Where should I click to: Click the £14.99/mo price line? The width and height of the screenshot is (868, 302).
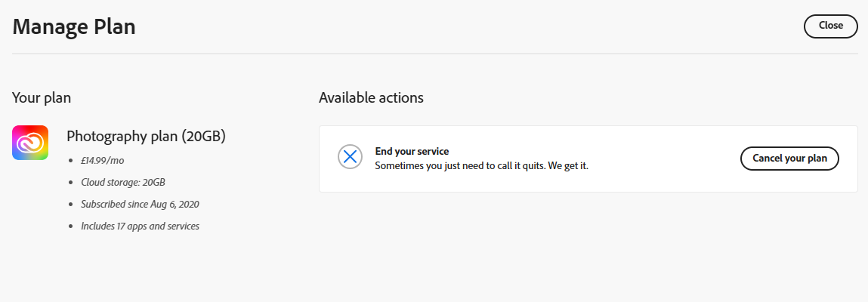[x=103, y=160]
